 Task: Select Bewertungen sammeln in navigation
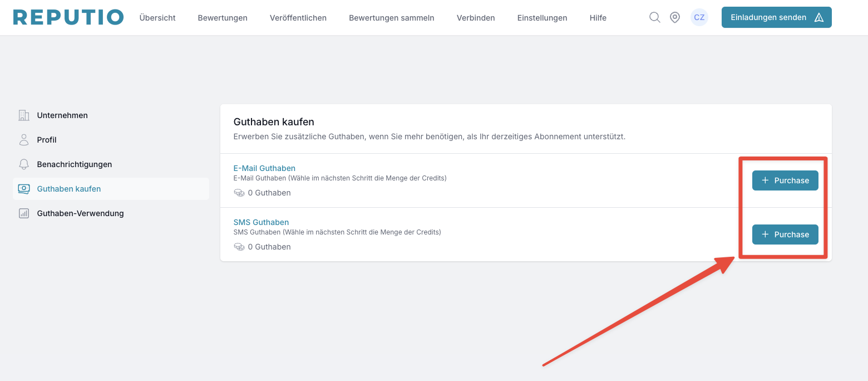391,18
